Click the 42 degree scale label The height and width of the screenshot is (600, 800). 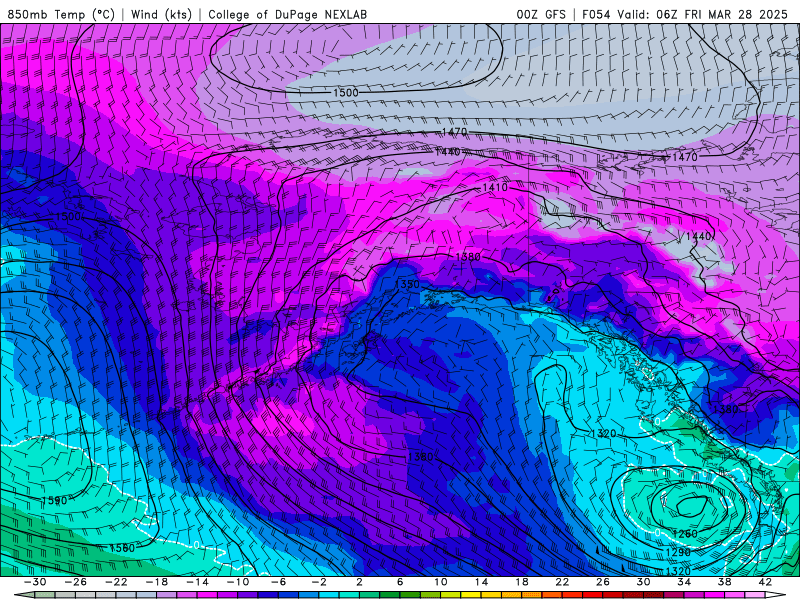tap(765, 582)
